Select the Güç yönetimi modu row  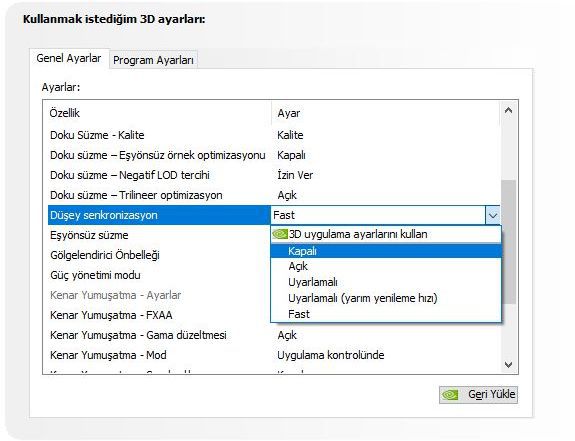(159, 275)
